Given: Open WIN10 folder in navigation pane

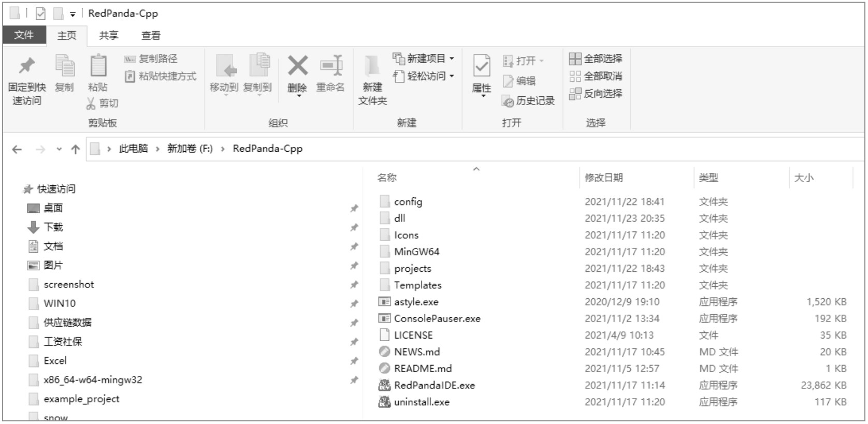Looking at the screenshot, I should pyautogui.click(x=52, y=303).
